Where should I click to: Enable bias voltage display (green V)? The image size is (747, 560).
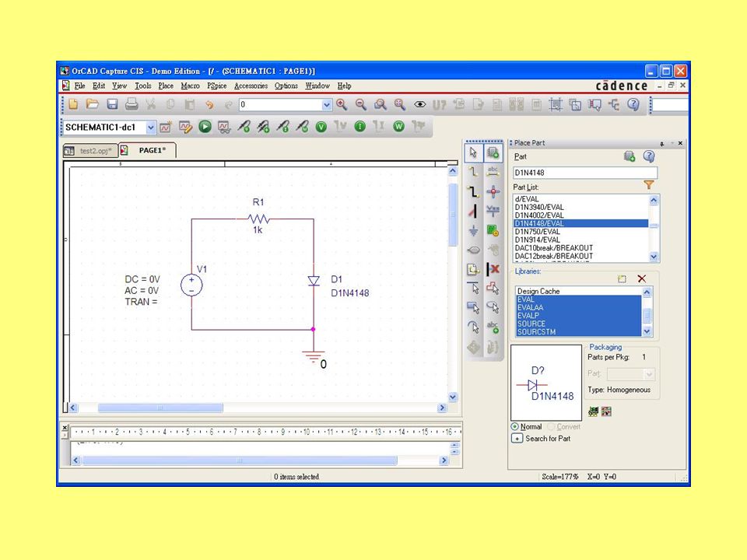(321, 127)
